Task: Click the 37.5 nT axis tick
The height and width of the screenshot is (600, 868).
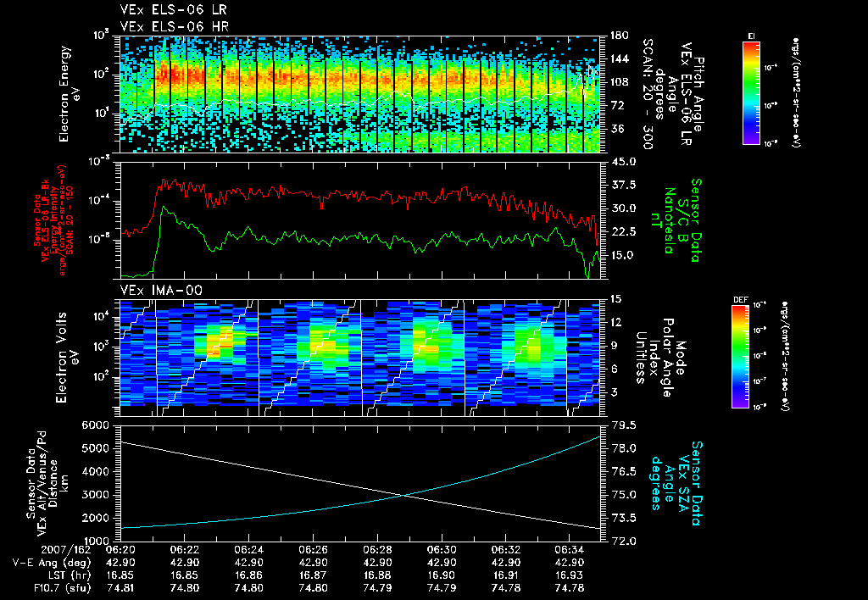Action: click(622, 185)
